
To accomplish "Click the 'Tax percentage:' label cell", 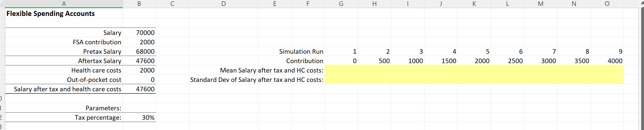I will (64, 118).
